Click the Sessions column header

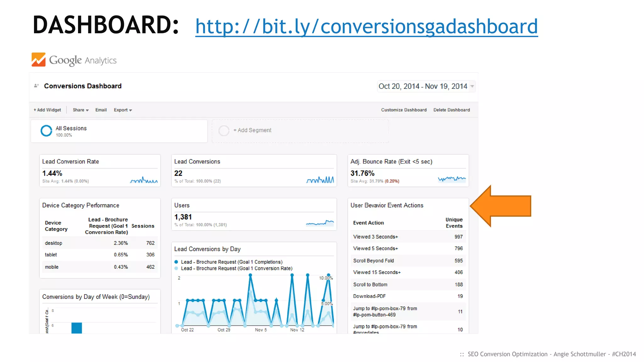coord(143,226)
